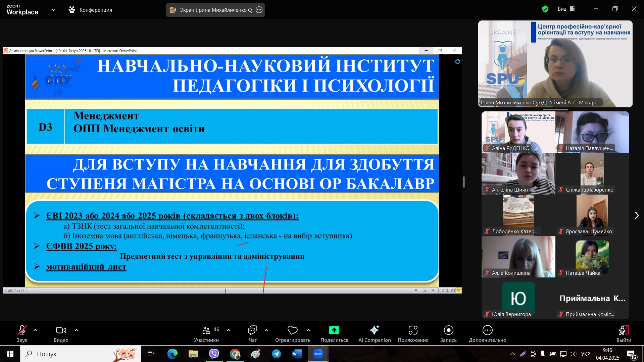
Task: Click the highlighted Slide Show view icon
Action: click(459, 291)
